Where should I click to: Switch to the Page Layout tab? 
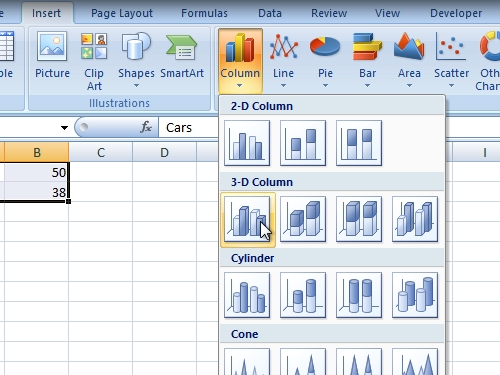coord(122,13)
